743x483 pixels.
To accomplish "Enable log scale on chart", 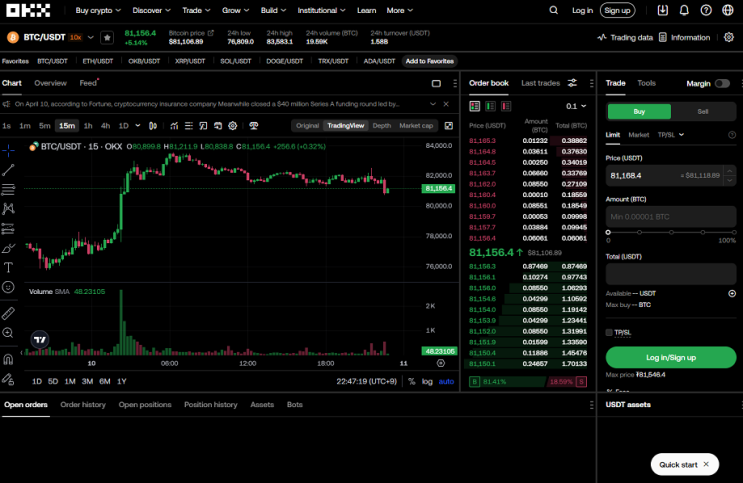I will [427, 382].
